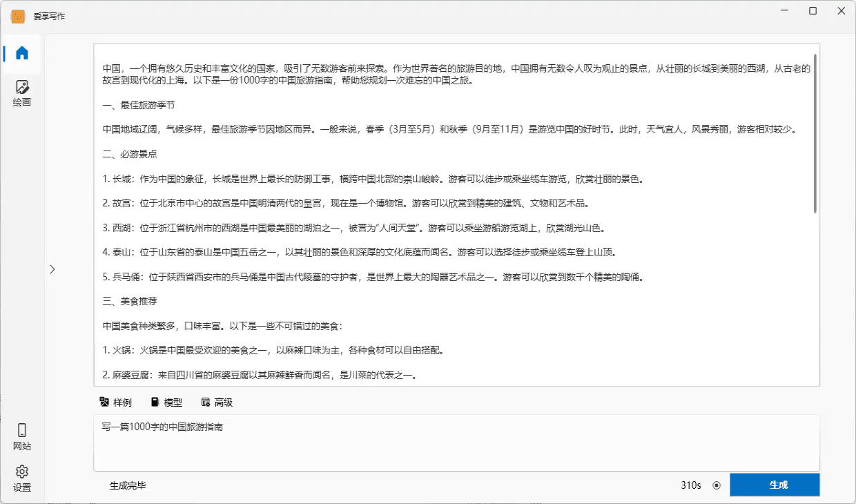Open the 高级 advanced option
The width and height of the screenshot is (856, 504).
pos(217,403)
